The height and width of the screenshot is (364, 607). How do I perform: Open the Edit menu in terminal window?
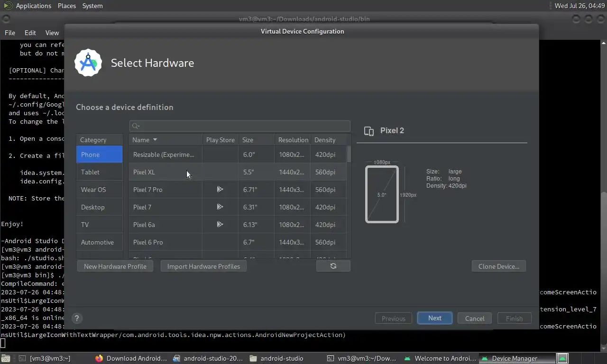[30, 33]
